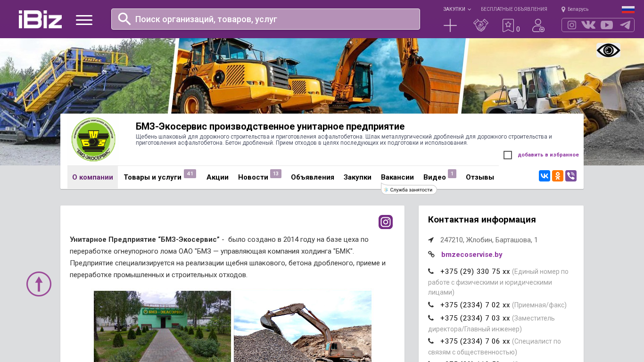This screenshot has width=644, height=362.
Task: Click phone icon beside +375 (2334) 7 02 xx
Action: (431, 305)
